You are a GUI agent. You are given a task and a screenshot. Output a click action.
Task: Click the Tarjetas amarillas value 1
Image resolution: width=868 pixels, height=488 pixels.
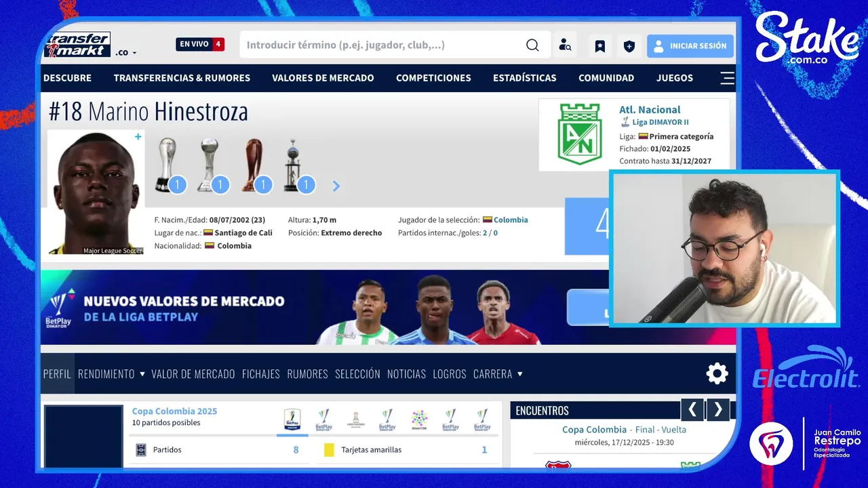click(484, 449)
